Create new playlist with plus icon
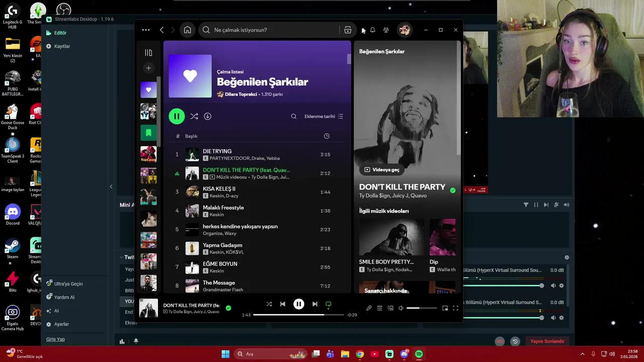 [148, 68]
